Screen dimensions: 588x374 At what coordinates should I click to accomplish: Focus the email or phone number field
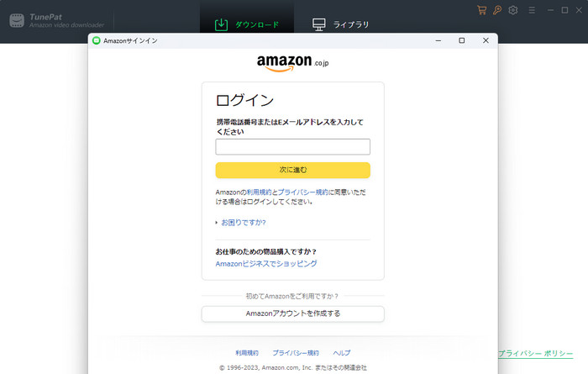point(293,147)
